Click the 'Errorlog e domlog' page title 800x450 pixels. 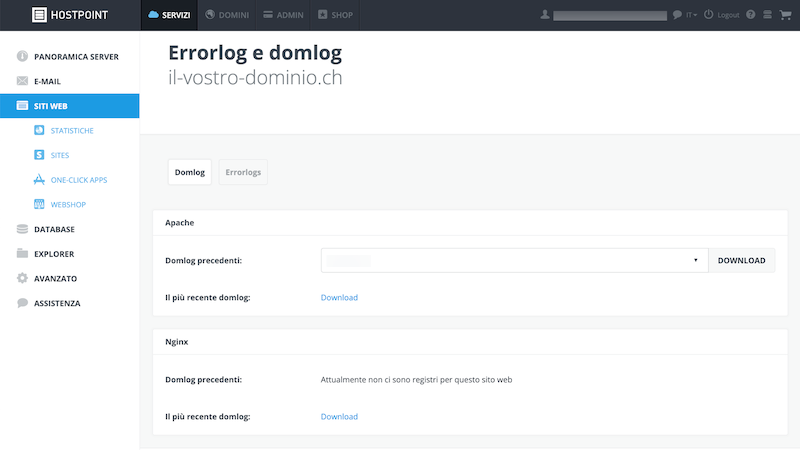[255, 53]
